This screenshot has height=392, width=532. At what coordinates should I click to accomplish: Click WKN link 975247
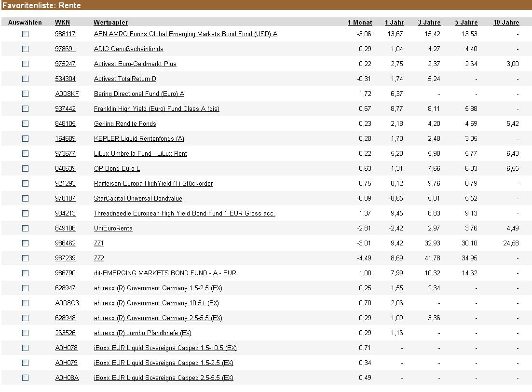(65, 64)
